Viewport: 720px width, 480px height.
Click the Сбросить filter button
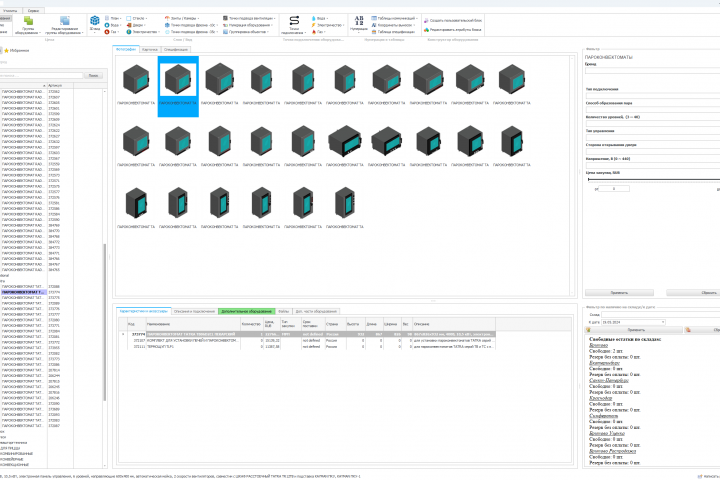693,293
